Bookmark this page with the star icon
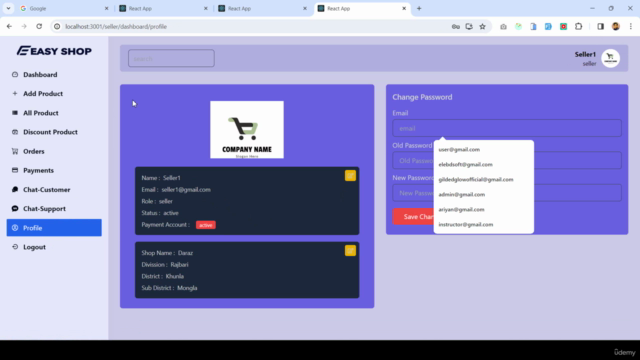 [482, 27]
